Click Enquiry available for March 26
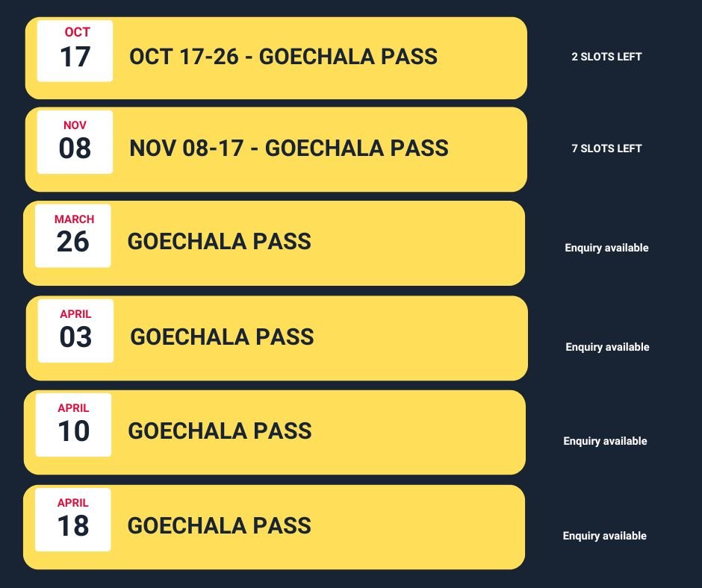702x588 pixels. (606, 248)
